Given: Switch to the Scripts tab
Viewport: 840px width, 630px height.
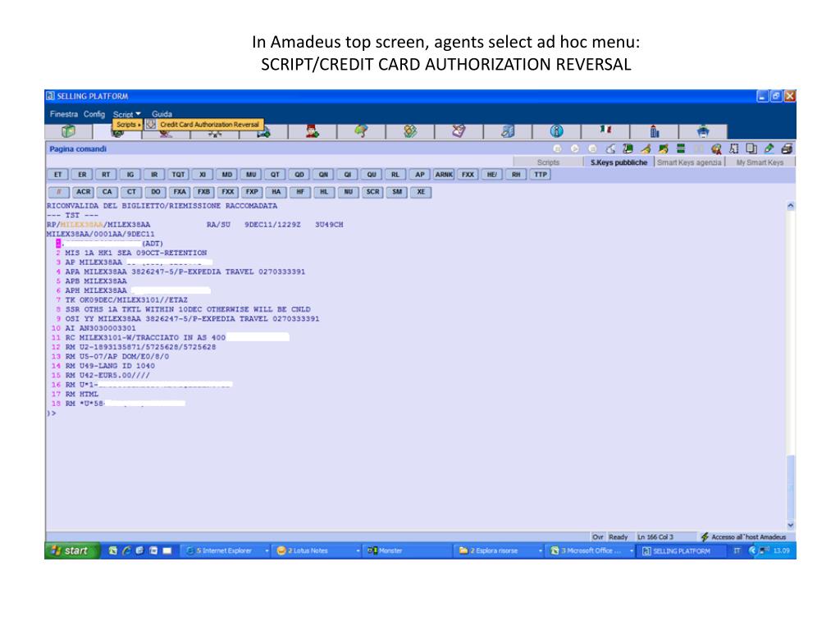Looking at the screenshot, I should click(548, 162).
